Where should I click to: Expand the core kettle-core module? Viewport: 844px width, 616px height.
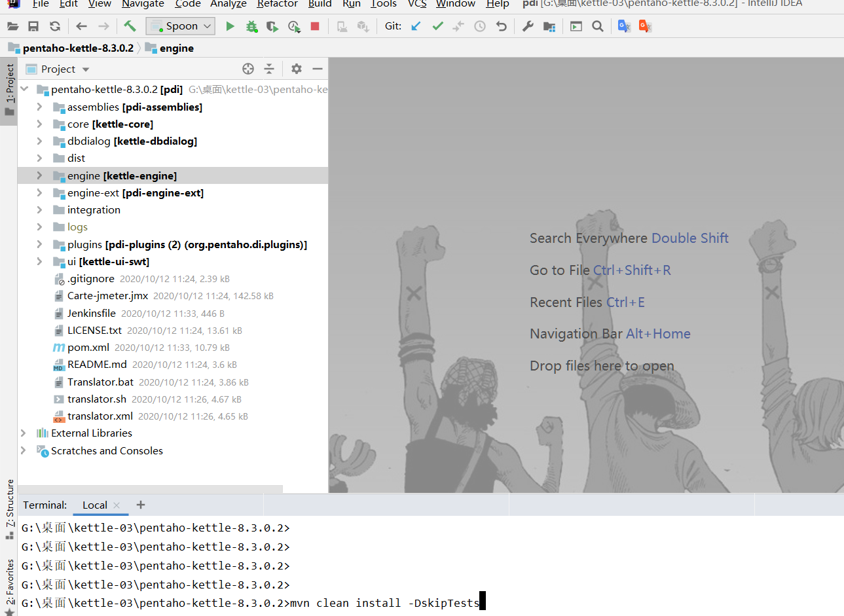tap(39, 124)
